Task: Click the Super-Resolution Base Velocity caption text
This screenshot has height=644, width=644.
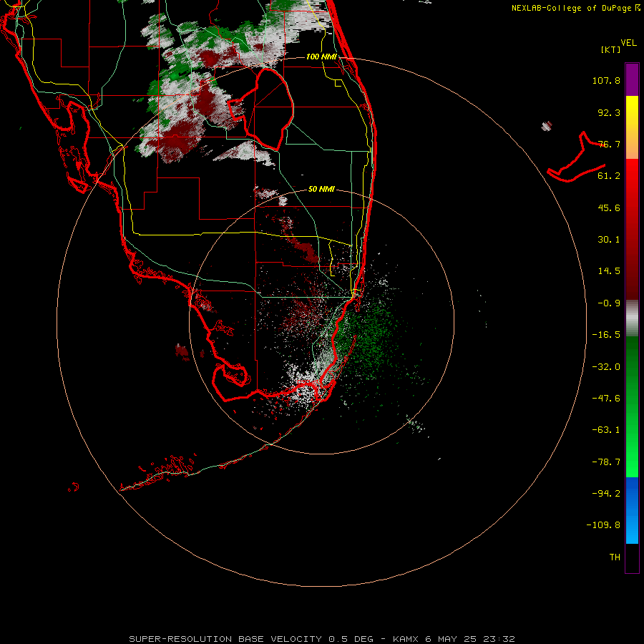Action: coord(321,639)
